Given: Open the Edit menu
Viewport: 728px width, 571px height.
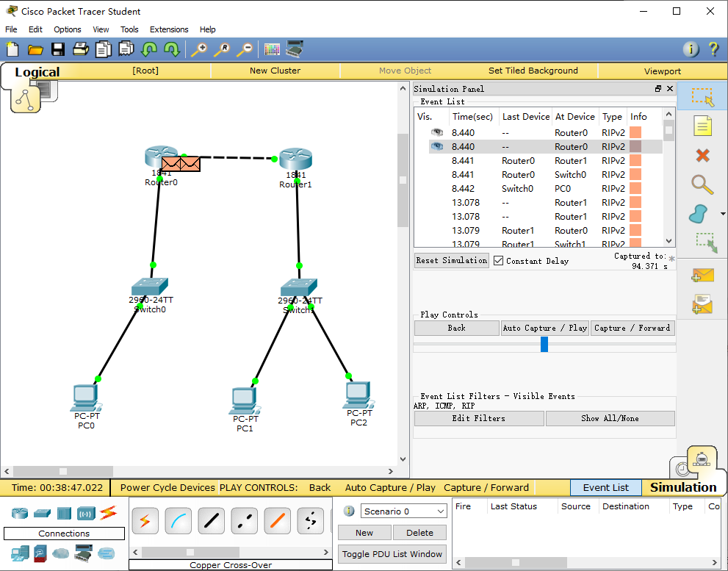Looking at the screenshot, I should point(35,29).
